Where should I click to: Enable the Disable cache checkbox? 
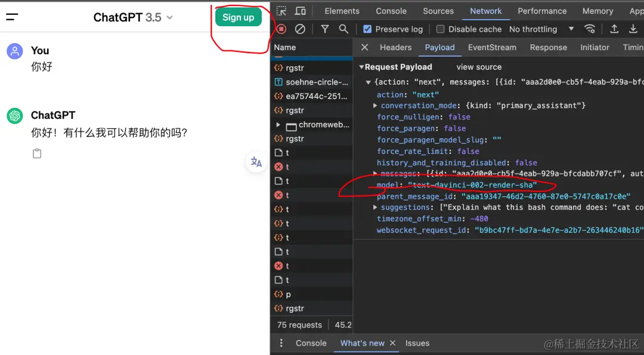click(440, 29)
